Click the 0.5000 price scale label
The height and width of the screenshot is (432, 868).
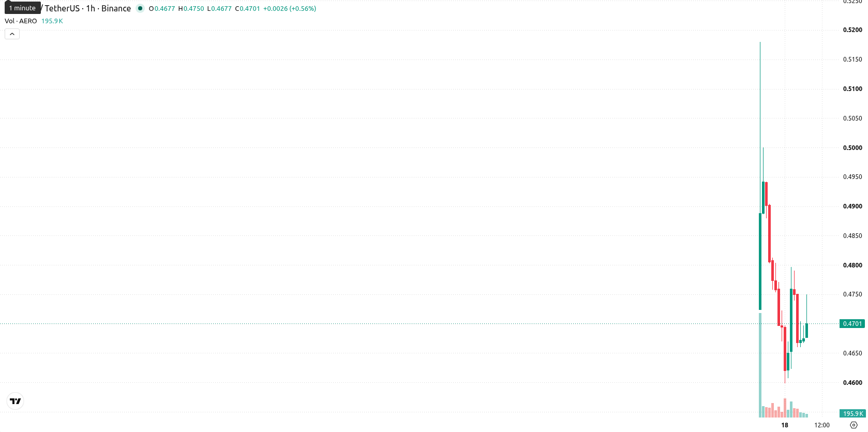pos(852,148)
